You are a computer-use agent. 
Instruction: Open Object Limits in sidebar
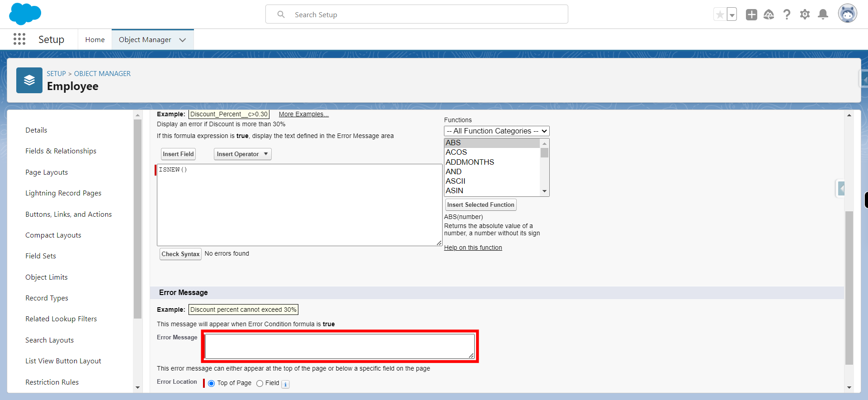click(47, 277)
